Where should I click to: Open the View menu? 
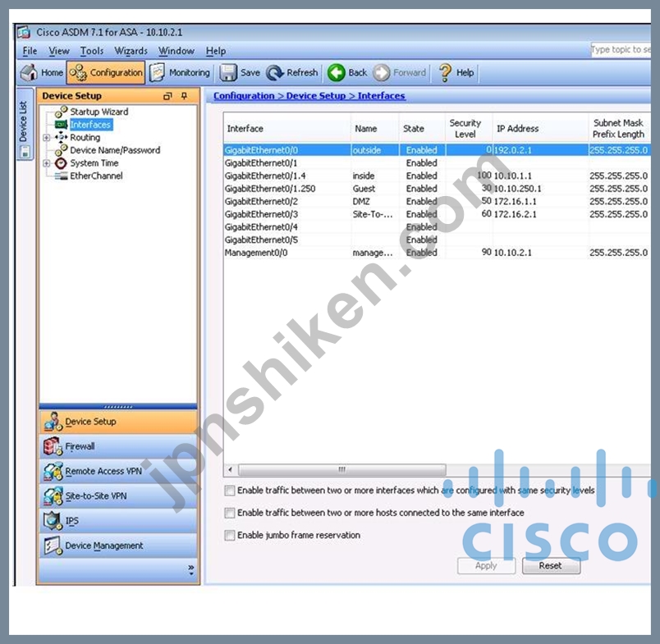click(59, 51)
